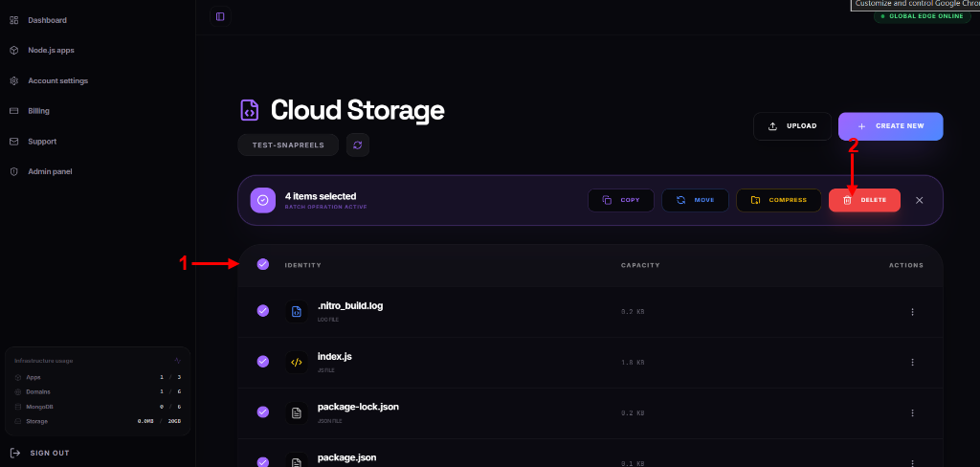Open the package.json file
This screenshot has height=467, width=980.
click(x=346, y=457)
